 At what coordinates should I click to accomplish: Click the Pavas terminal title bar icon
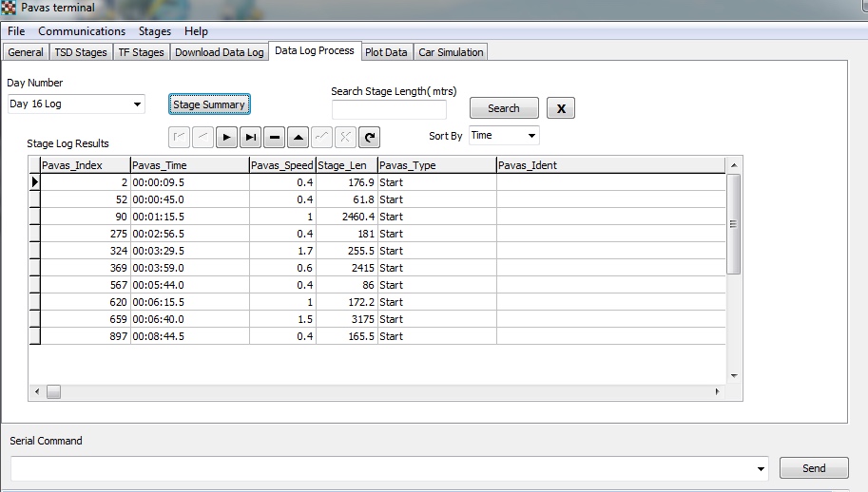(x=10, y=8)
